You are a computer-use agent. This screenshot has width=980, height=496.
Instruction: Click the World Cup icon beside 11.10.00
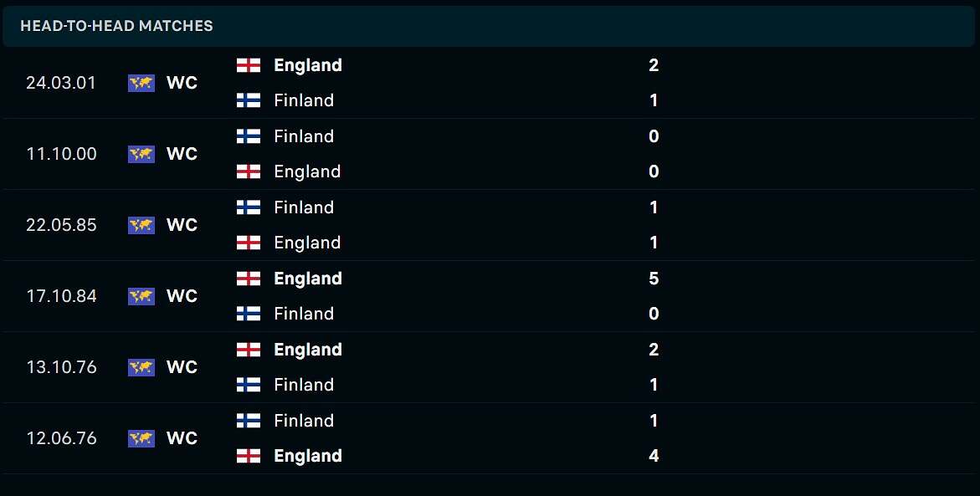[141, 154]
